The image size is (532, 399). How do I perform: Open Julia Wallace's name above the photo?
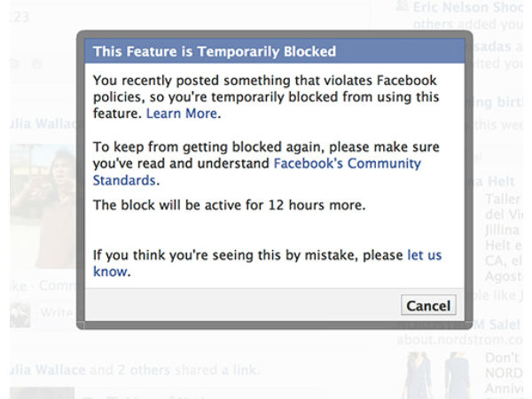click(37, 124)
